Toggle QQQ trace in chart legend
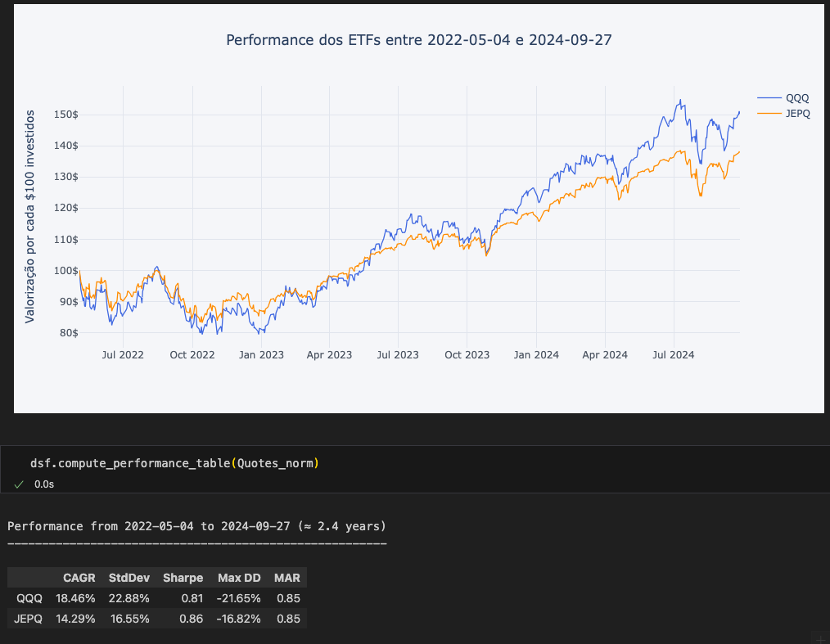830x644 pixels. (796, 98)
